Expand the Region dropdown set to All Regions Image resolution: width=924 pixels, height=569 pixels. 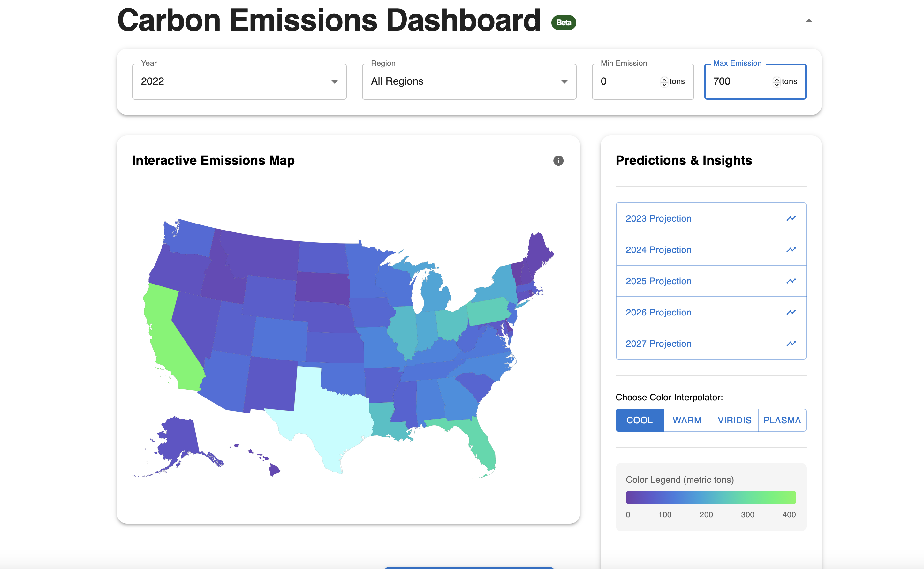(469, 82)
